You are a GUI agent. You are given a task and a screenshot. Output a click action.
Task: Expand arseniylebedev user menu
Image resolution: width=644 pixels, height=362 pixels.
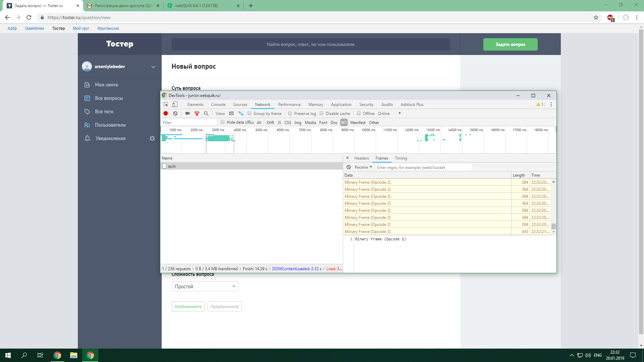pos(153,67)
